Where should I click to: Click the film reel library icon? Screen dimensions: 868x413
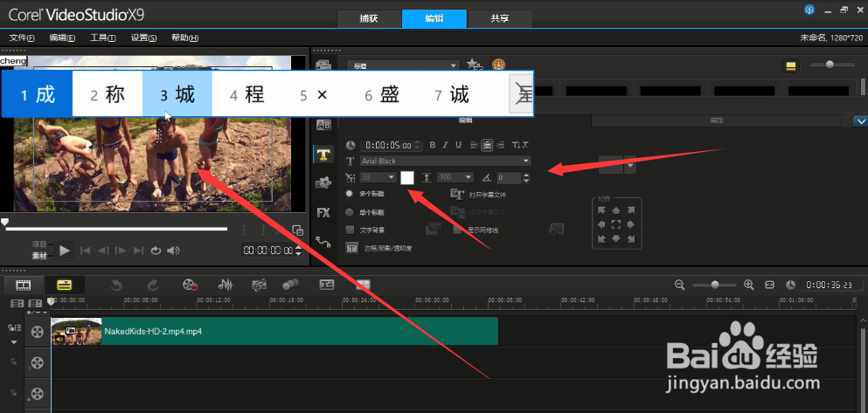[499, 65]
